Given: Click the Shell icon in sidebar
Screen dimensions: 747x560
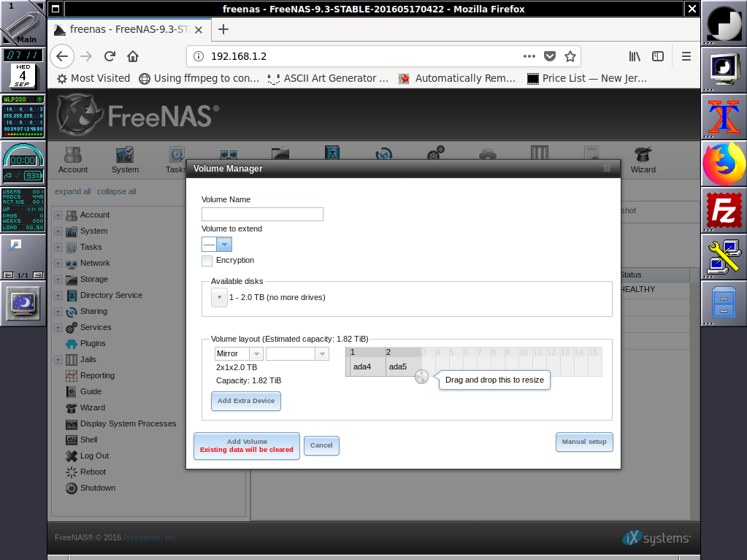Looking at the screenshot, I should point(72,440).
